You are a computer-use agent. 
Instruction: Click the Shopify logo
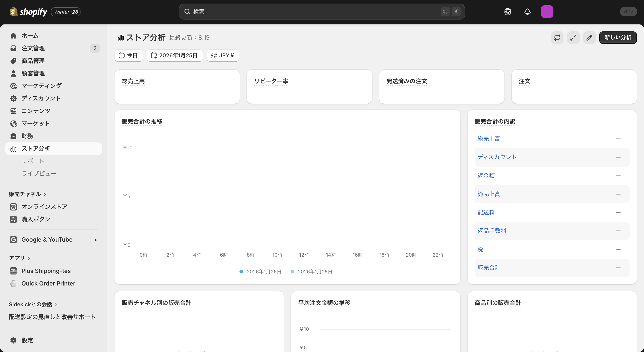pyautogui.click(x=28, y=11)
